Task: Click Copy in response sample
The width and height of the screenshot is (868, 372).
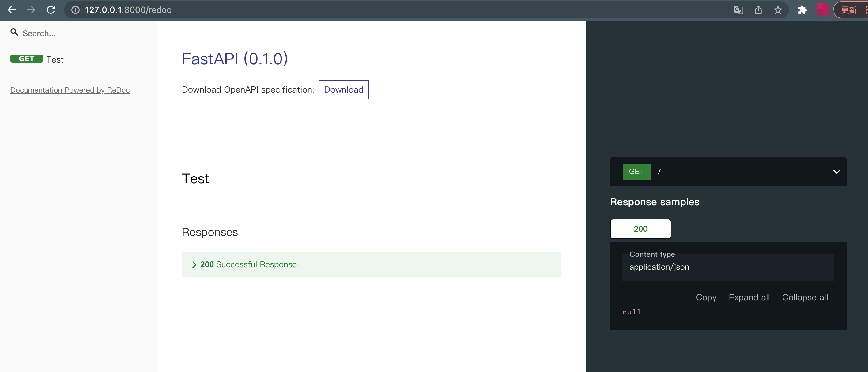Action: pyautogui.click(x=706, y=298)
